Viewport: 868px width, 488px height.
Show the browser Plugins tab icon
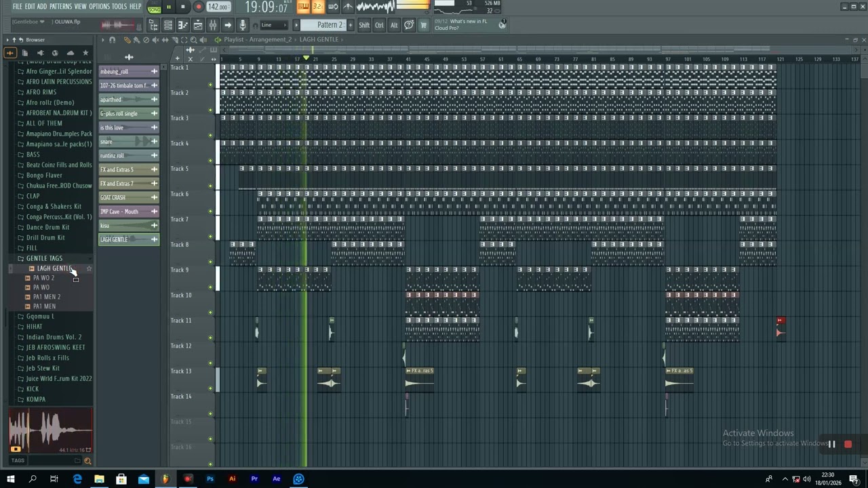(40, 53)
